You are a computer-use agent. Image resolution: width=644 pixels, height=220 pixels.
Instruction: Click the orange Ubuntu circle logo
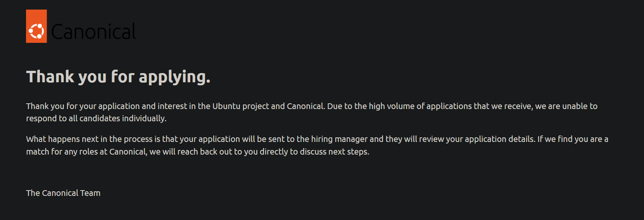click(36, 31)
